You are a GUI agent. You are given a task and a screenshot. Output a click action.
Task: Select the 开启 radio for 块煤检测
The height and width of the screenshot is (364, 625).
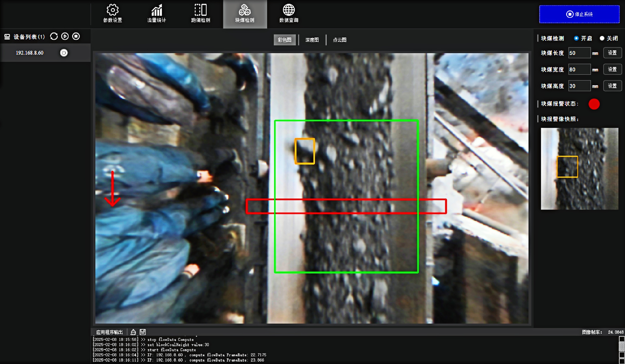[x=576, y=38]
